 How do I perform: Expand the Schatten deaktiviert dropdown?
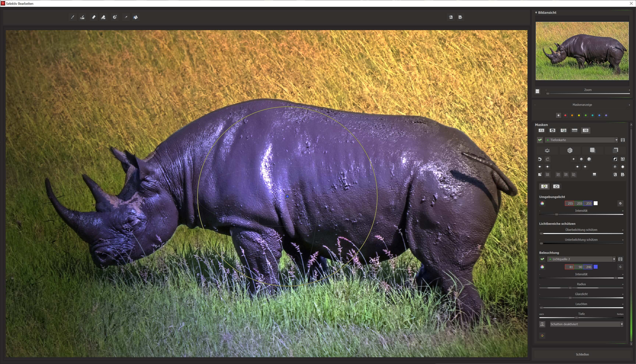point(621,324)
